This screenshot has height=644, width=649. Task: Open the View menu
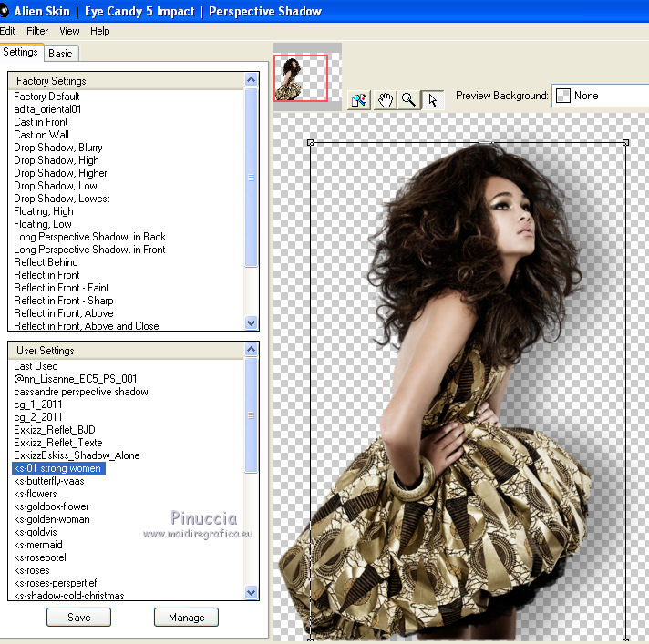(69, 31)
